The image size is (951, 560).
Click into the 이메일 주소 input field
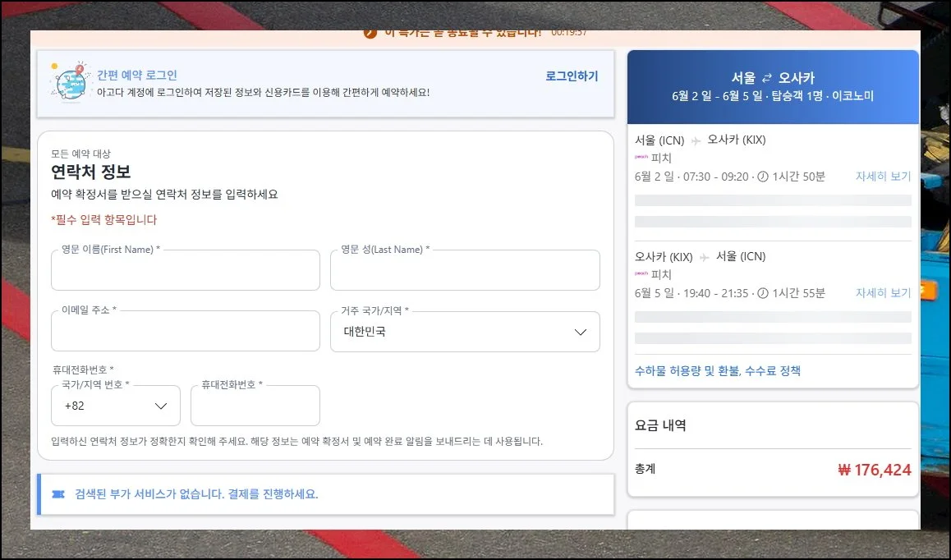186,332
